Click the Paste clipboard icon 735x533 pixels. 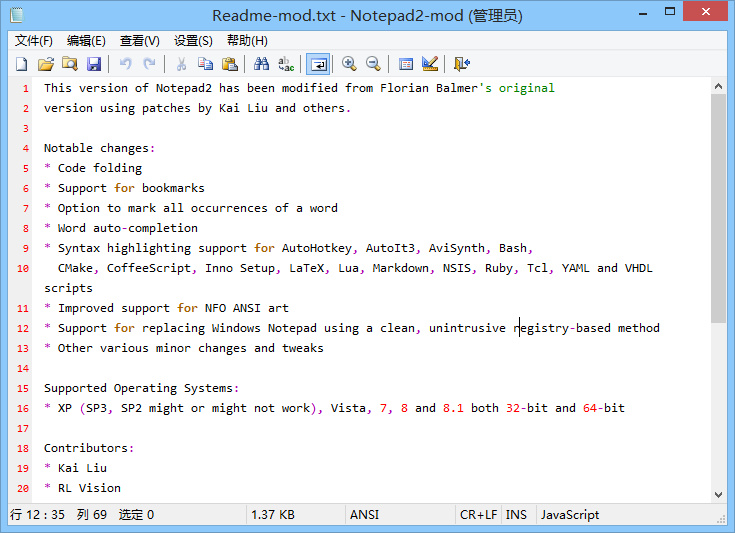point(230,64)
